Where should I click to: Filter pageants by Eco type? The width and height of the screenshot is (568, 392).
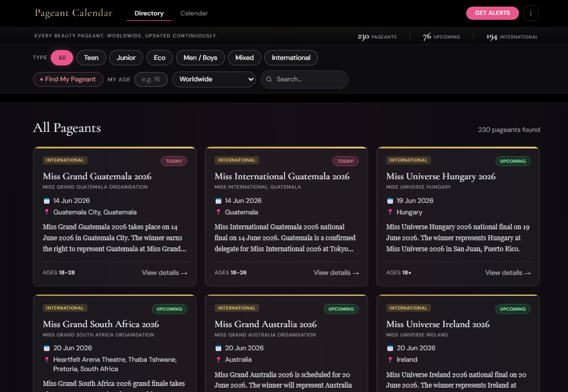tap(160, 58)
